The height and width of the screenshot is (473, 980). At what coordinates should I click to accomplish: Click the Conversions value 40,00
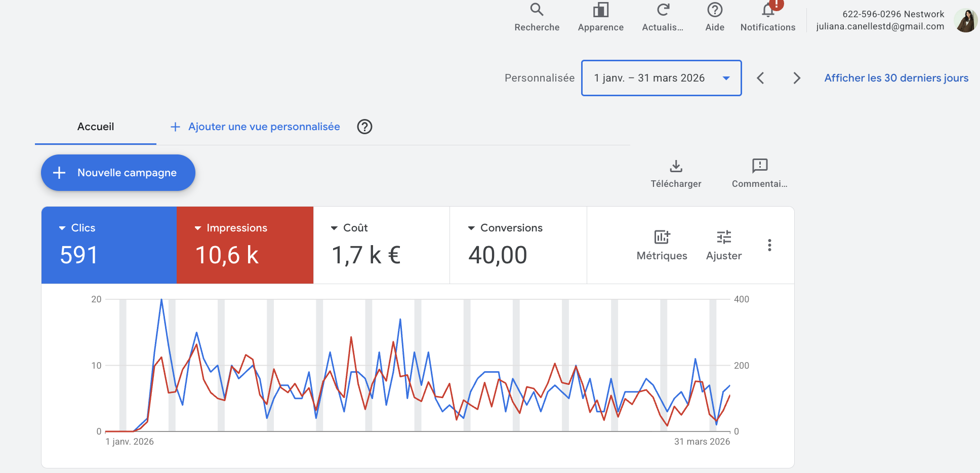coord(498,255)
